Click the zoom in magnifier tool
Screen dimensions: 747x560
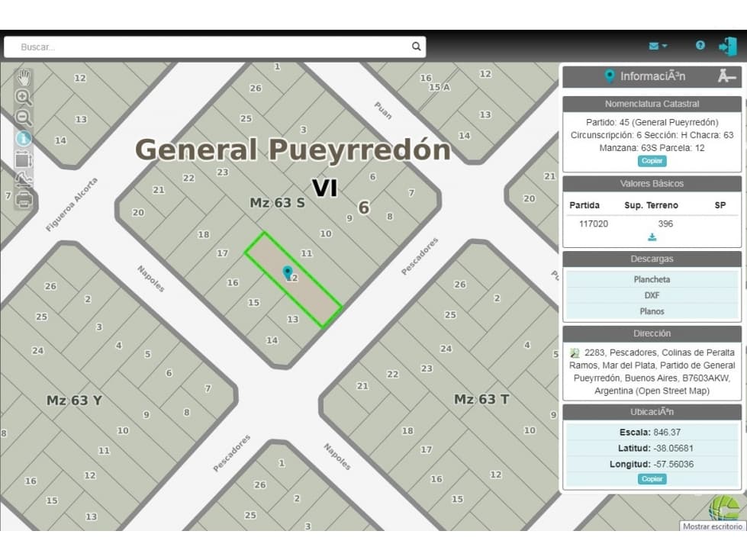pyautogui.click(x=24, y=98)
